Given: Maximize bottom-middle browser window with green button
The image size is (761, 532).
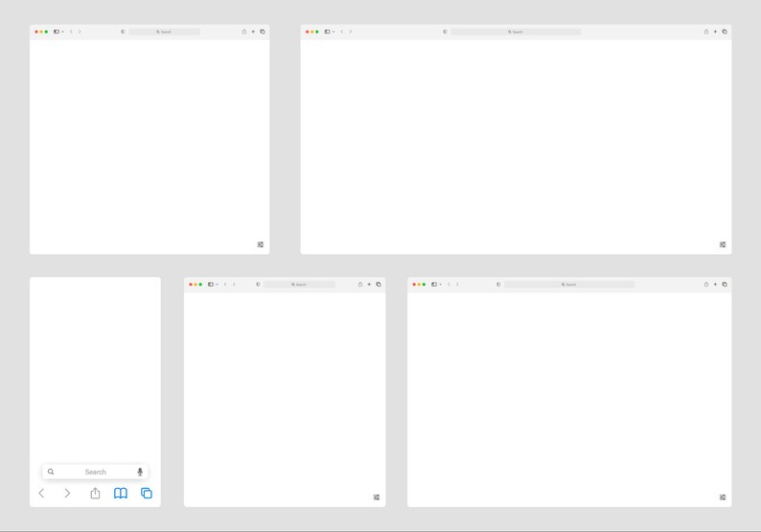Looking at the screenshot, I should (200, 285).
